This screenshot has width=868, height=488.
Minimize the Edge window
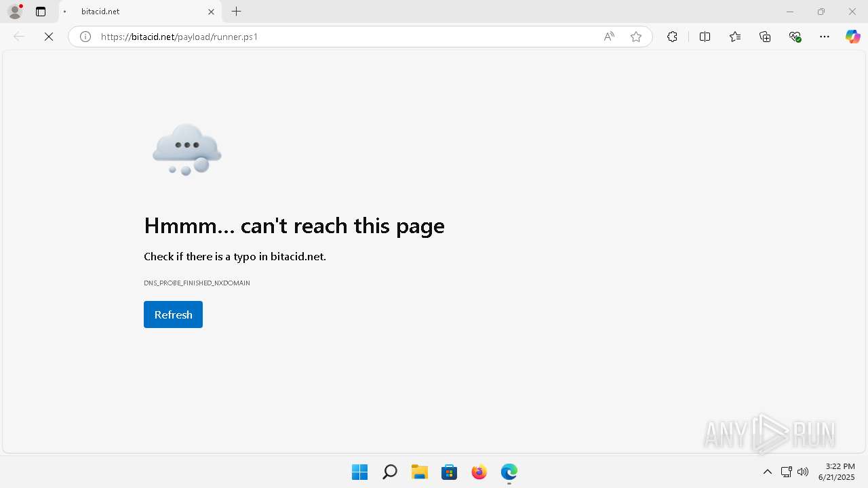pyautogui.click(x=790, y=12)
